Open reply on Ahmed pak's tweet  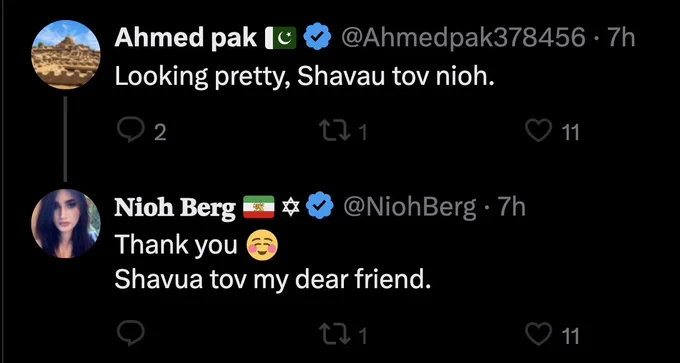click(131, 131)
